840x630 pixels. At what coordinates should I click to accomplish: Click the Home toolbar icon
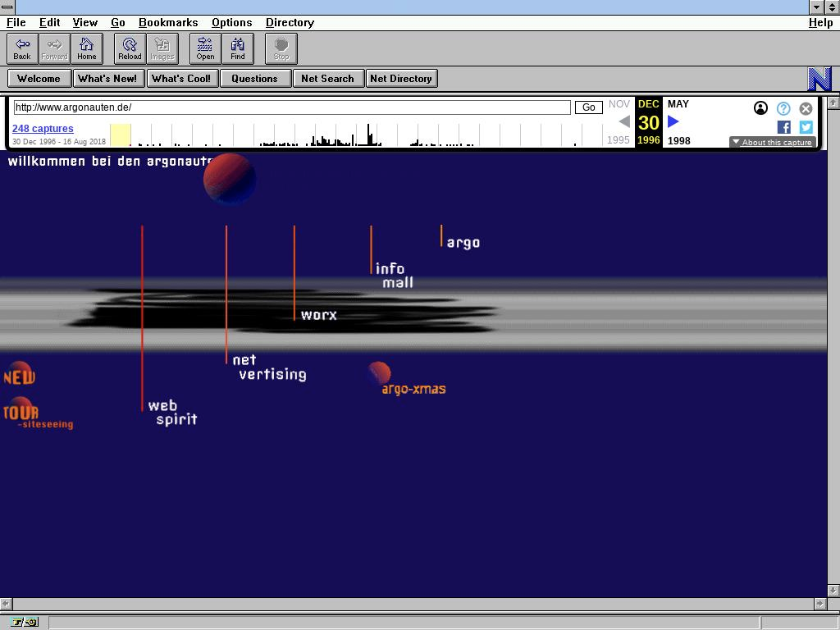[86, 48]
